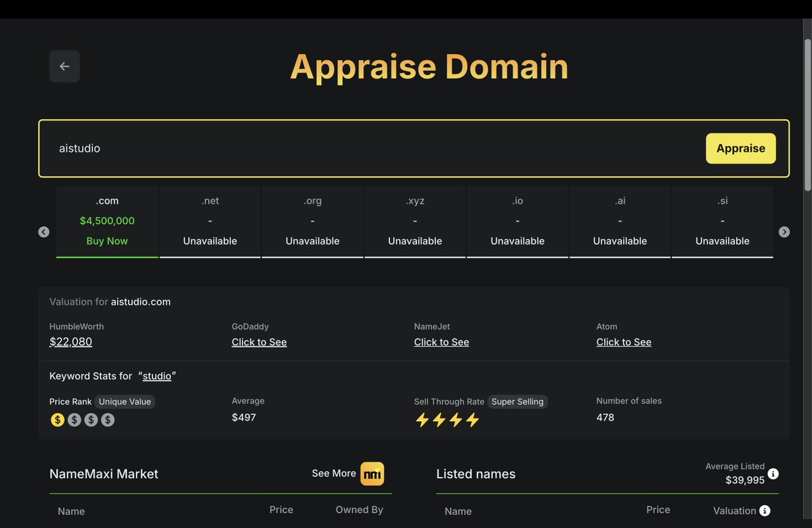Open See More in NameMaxi Market
The height and width of the screenshot is (528, 812).
point(333,473)
